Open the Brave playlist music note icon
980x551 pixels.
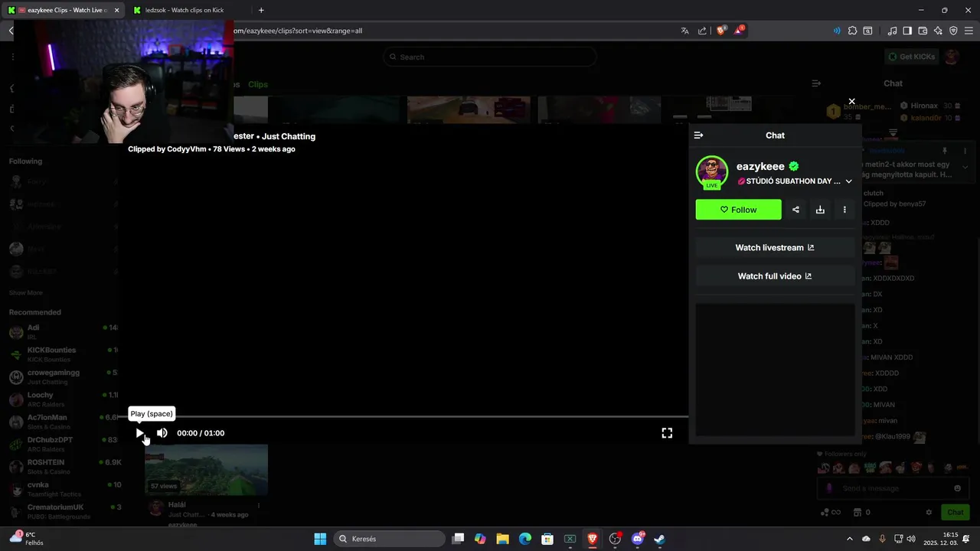pyautogui.click(x=892, y=31)
